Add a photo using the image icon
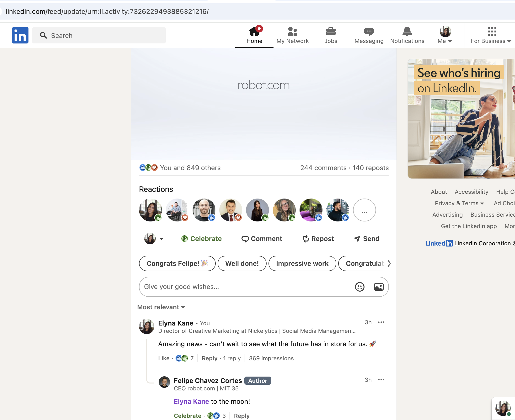The height and width of the screenshot is (420, 515). click(378, 287)
